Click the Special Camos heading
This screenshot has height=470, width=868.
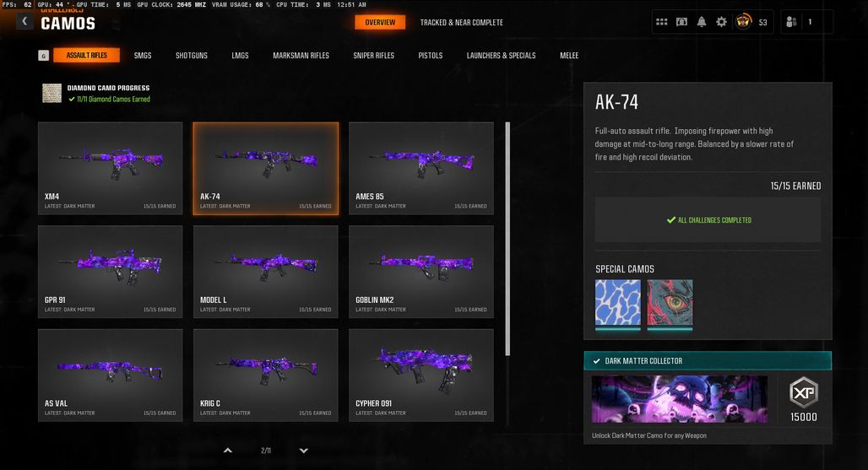pyautogui.click(x=625, y=269)
